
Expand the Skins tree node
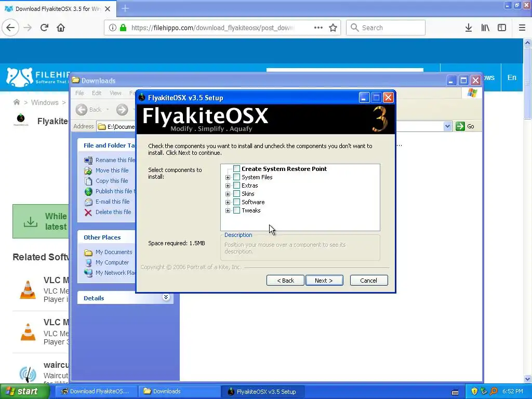pyautogui.click(x=228, y=194)
